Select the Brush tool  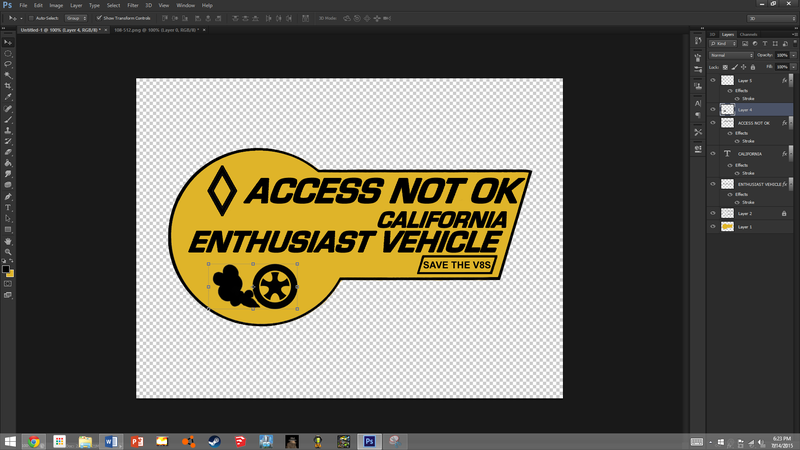(x=8, y=119)
